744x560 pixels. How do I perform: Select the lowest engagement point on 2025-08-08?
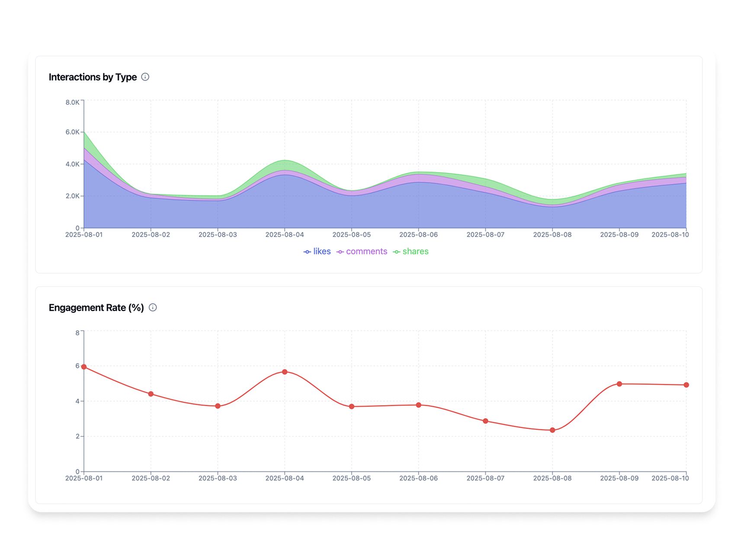click(x=552, y=430)
